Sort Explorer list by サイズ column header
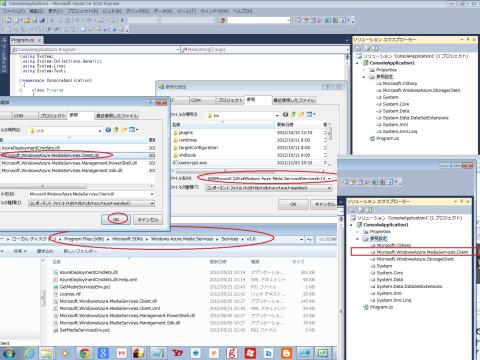The image size is (480, 360). (298, 262)
